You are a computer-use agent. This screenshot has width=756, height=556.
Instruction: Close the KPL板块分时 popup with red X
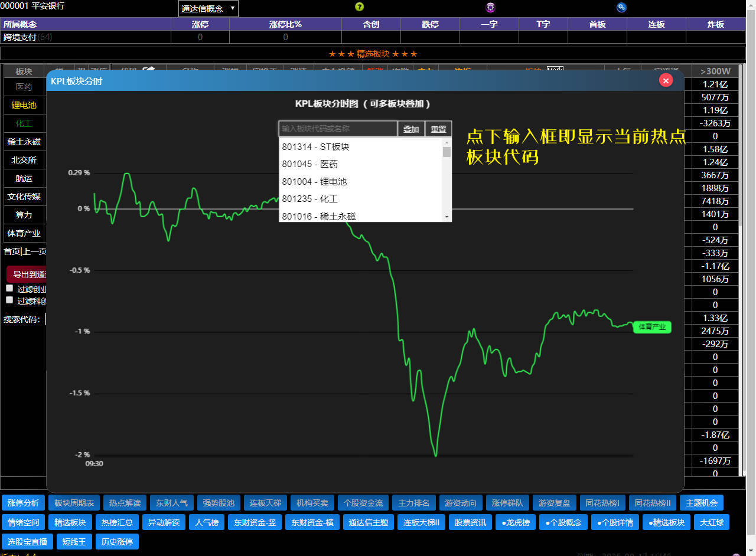(666, 81)
